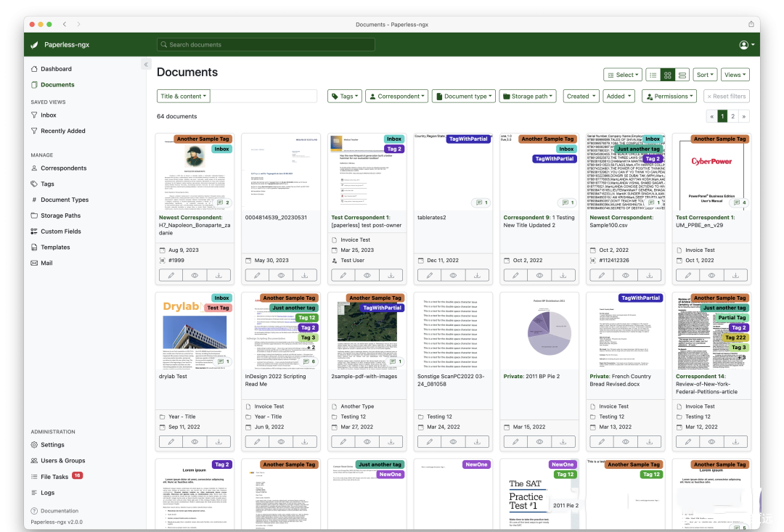Screen dimensions: 784x532
Task: Download the 2sample-pdf-with-images document
Action: pyautogui.click(x=391, y=442)
